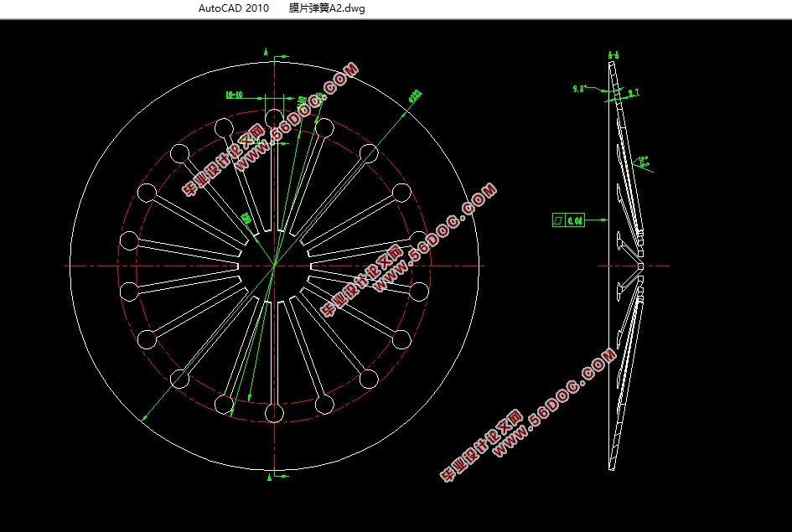Click the section cut marker A at top
This screenshot has width=792, height=532.
[x=267, y=52]
